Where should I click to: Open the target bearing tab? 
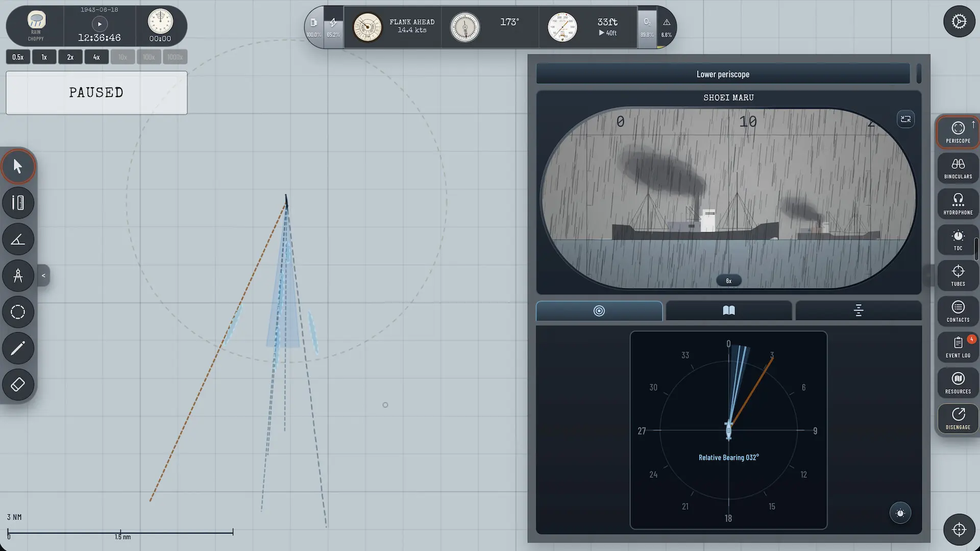599,311
